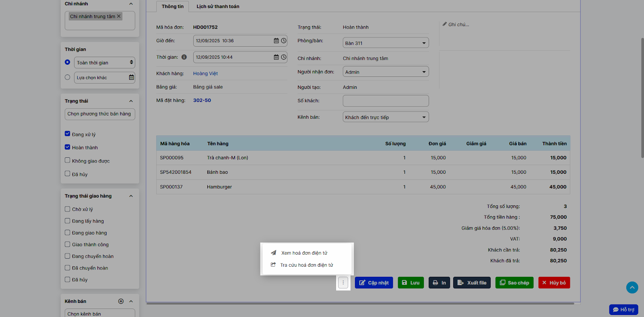
Task: Select the Lựa chọn khác radio button
Action: (68, 77)
